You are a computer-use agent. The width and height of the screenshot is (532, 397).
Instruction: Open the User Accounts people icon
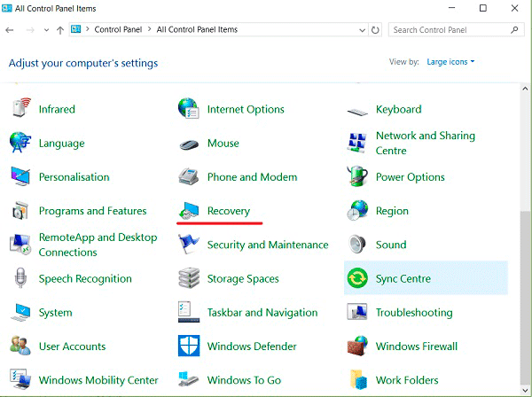coord(20,346)
